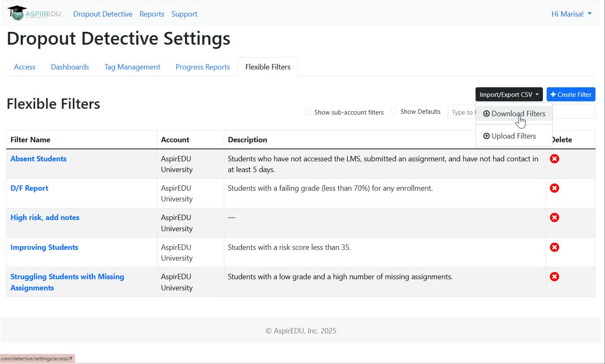The width and height of the screenshot is (605, 364).
Task: Delete the High risk, add notes filter
Action: [555, 218]
